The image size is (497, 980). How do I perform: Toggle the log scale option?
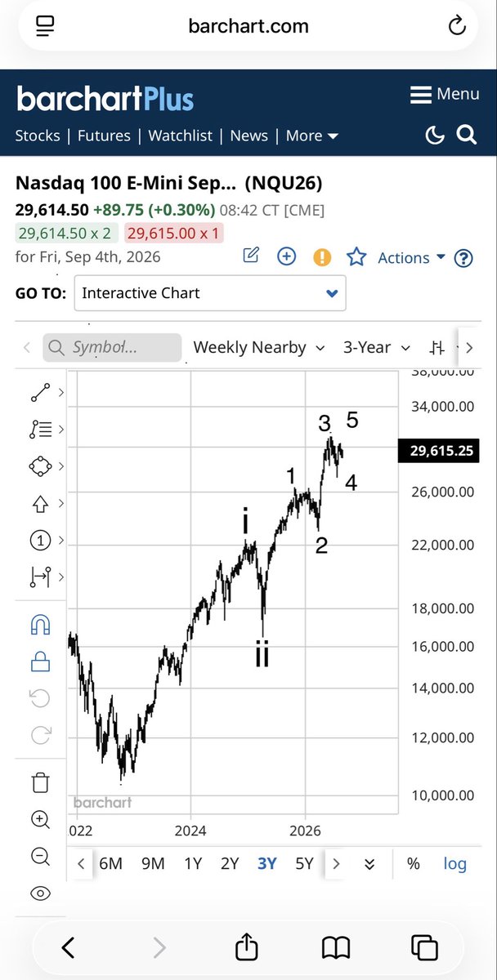pyautogui.click(x=455, y=863)
